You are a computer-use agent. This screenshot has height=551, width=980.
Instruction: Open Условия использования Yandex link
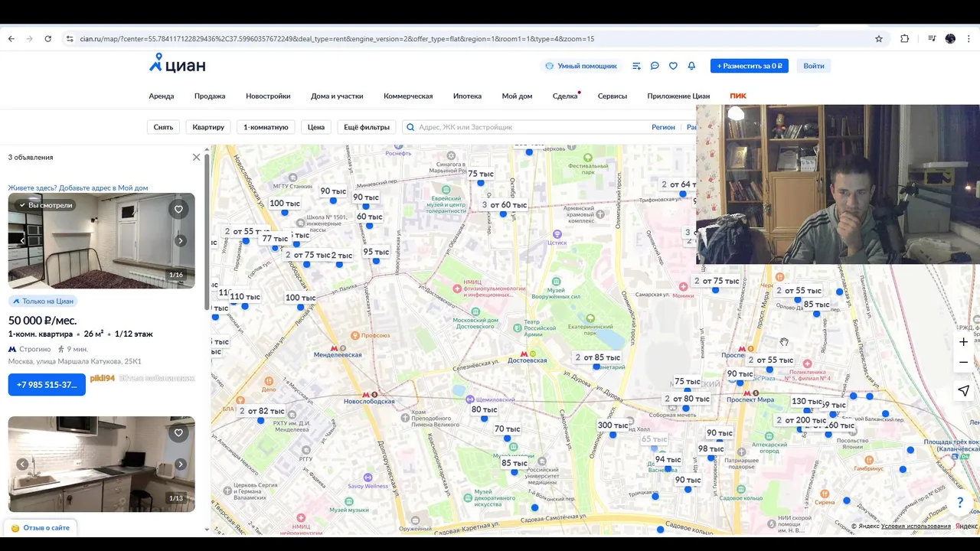(x=916, y=527)
